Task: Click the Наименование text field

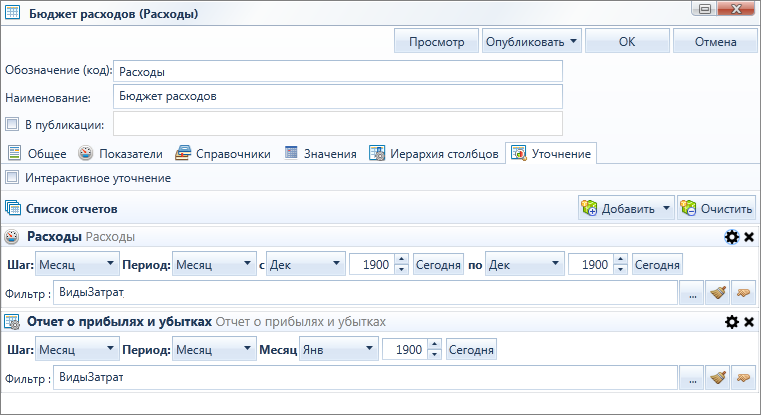Action: tap(338, 97)
